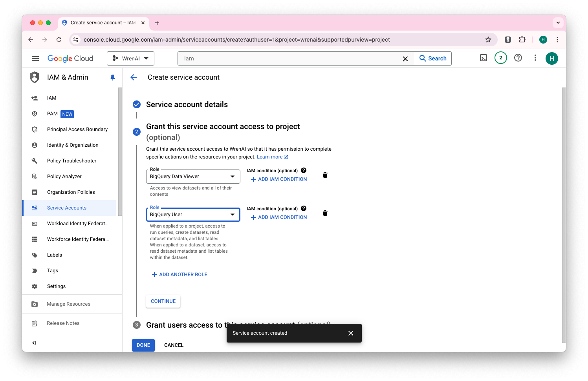Dismiss the Service account created notification

pos(351,333)
